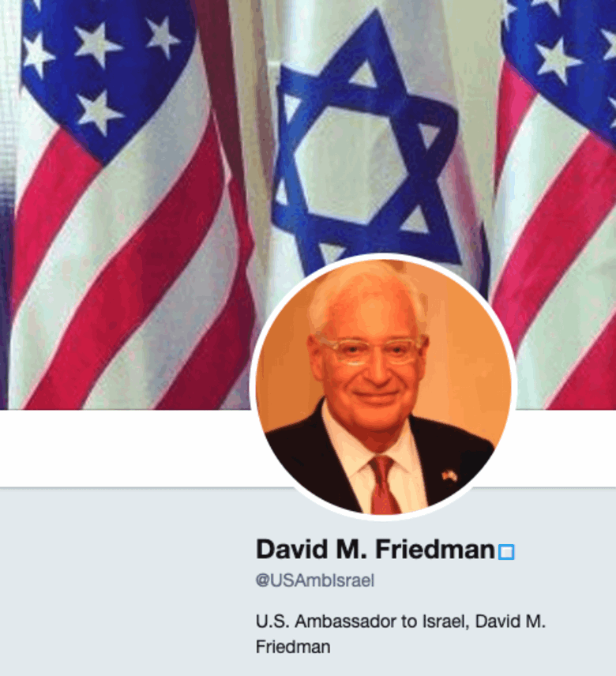Click the eyeglasses in the profile photo

(370, 351)
